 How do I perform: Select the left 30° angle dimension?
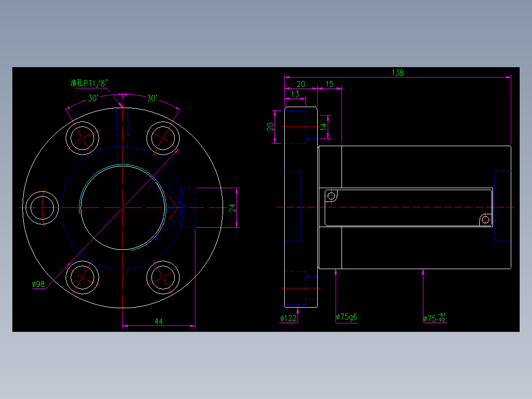pyautogui.click(x=93, y=98)
